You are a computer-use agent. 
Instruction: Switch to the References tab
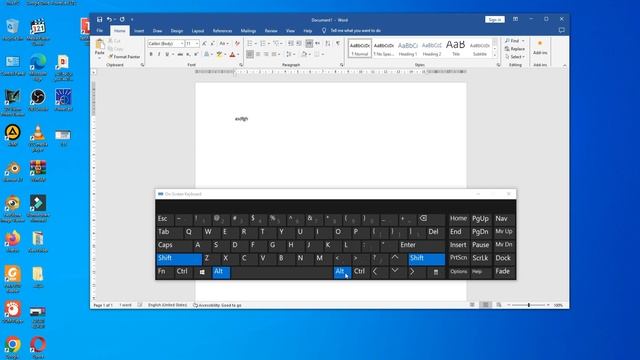pyautogui.click(x=222, y=31)
